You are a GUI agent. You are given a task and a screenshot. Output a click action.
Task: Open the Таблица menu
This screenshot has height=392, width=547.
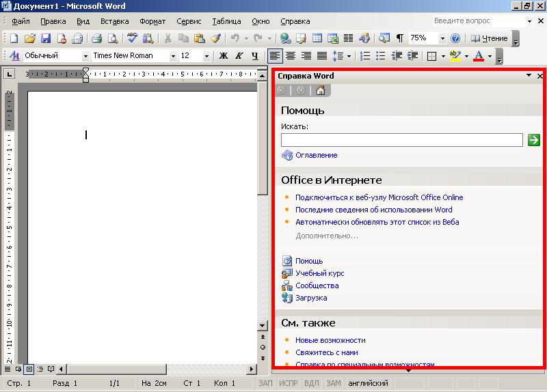tap(226, 21)
